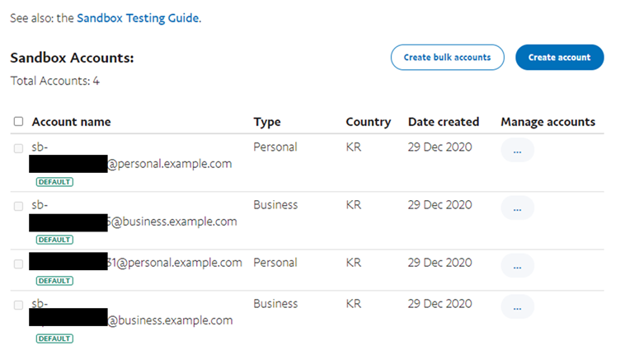The width and height of the screenshot is (625, 364).
Task: Select the first business account row checkbox
Action: click(18, 206)
